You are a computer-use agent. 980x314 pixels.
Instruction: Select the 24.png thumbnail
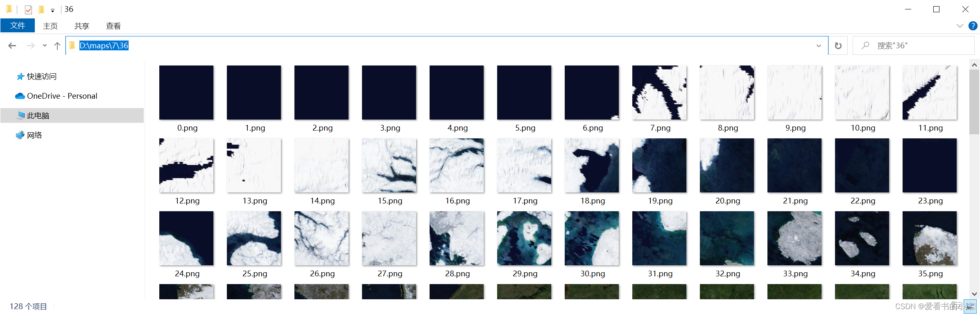coord(186,238)
